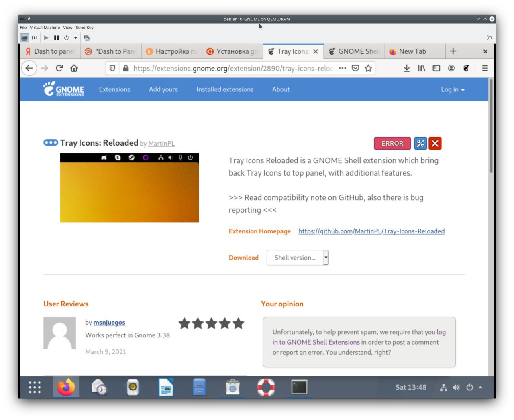Screen dimensions: 514x420
Task: Click the forward navigation arrow
Action: (x=45, y=68)
